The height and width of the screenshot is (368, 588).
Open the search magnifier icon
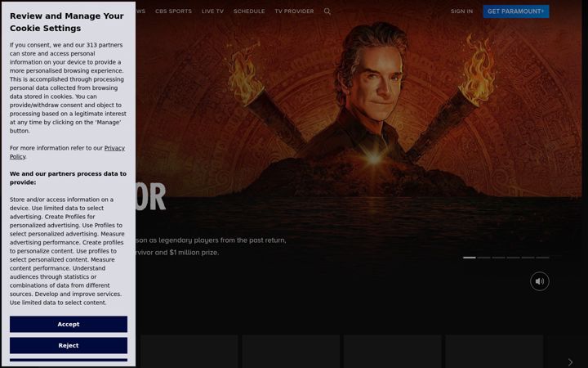[327, 11]
